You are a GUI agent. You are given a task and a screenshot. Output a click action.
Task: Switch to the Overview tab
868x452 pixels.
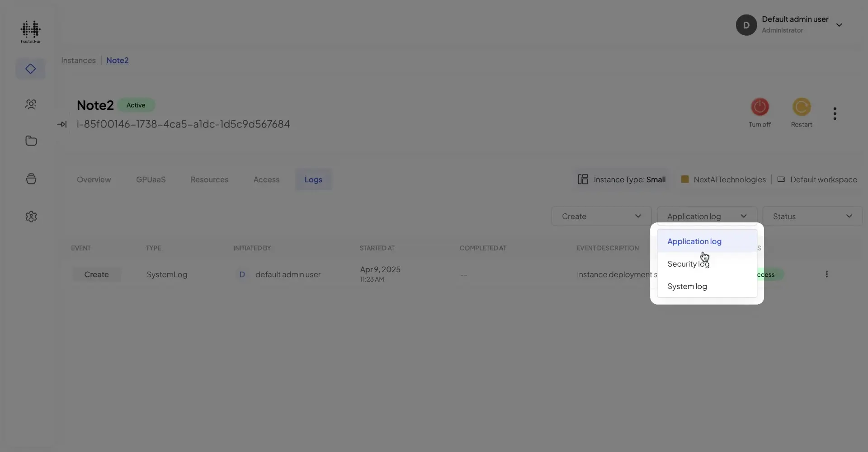(94, 179)
